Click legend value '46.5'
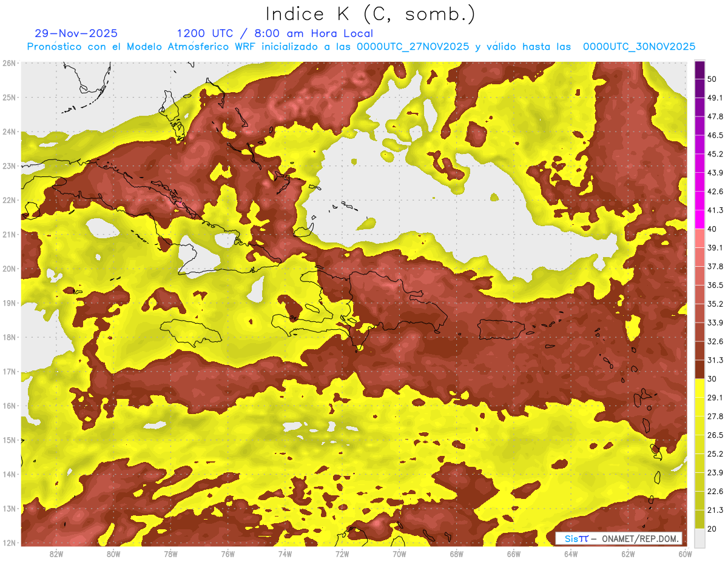728x562 pixels. click(x=715, y=135)
